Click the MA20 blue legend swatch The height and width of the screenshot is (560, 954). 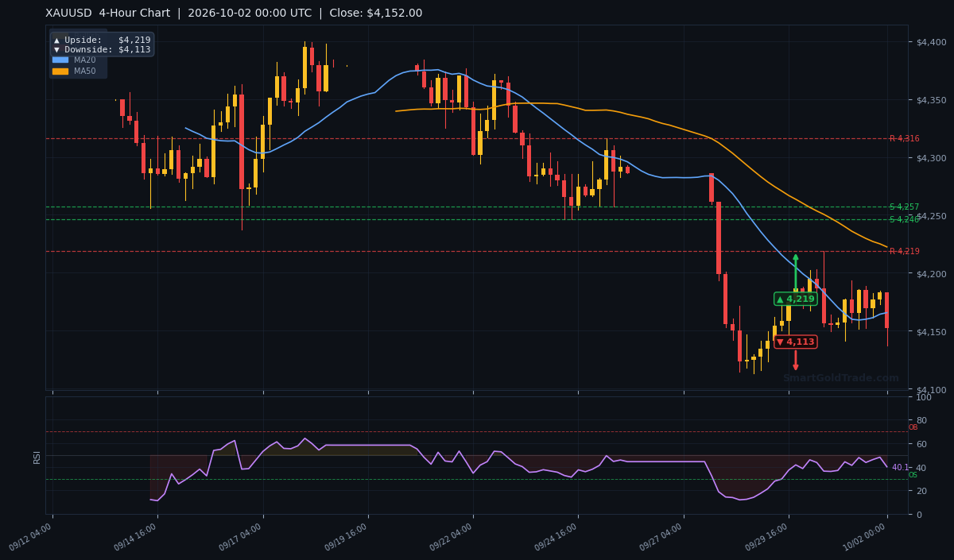(x=60, y=60)
